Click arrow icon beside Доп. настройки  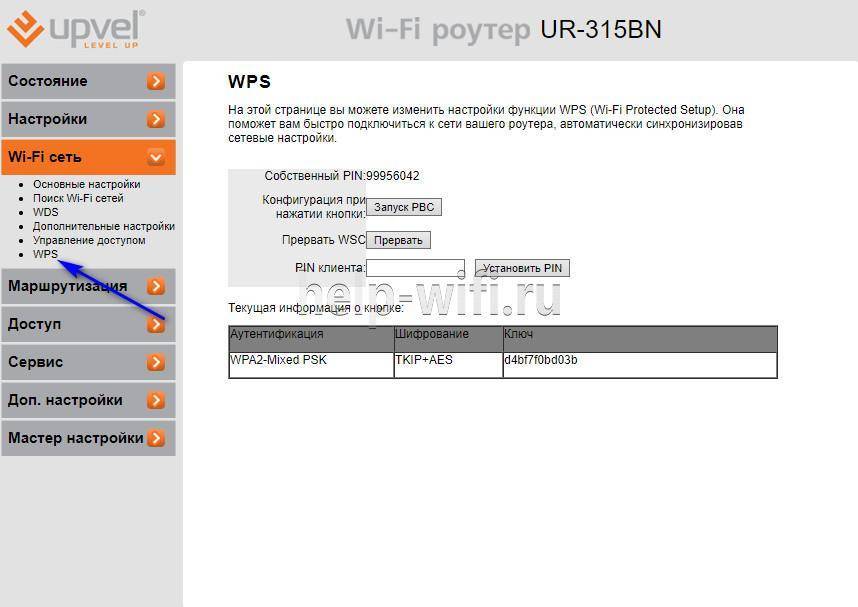[x=155, y=400]
